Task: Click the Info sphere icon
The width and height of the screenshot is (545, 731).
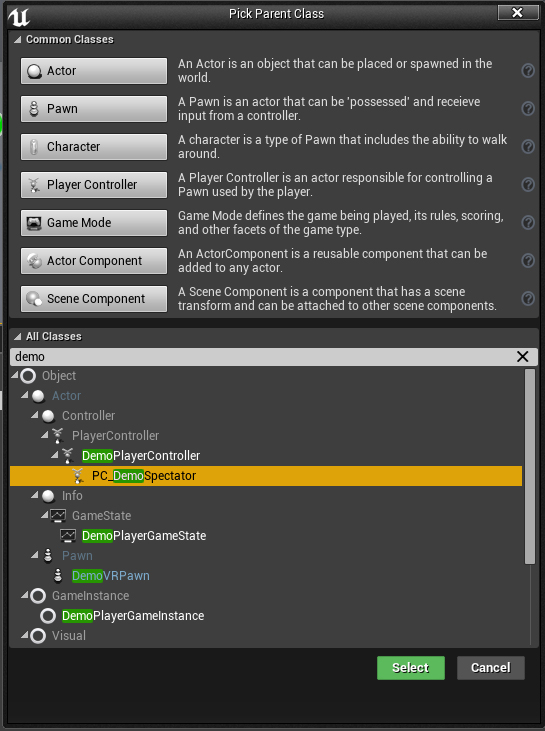Action: tap(48, 496)
